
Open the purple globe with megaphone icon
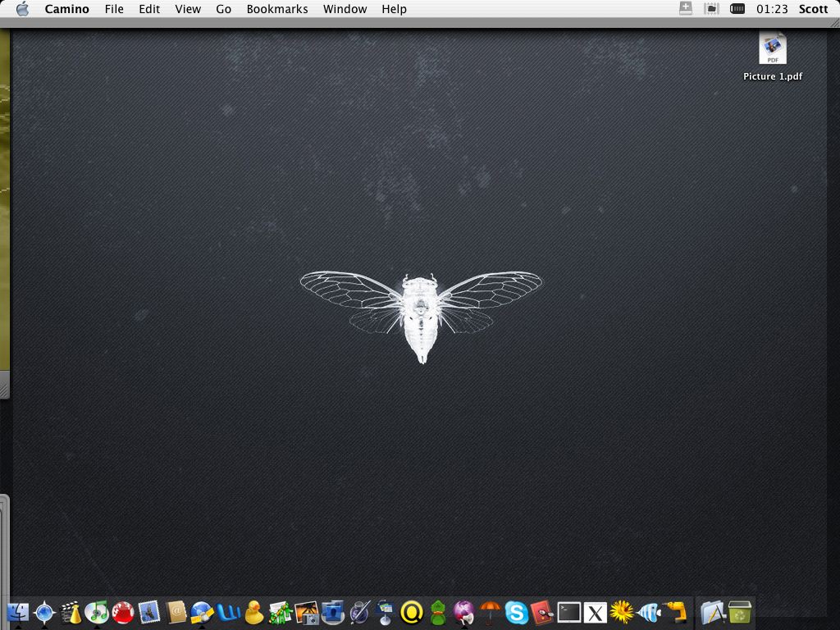[x=464, y=612]
